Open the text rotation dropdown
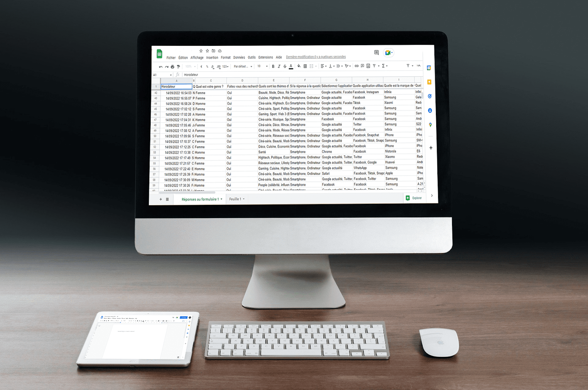The height and width of the screenshot is (390, 588). (x=348, y=66)
